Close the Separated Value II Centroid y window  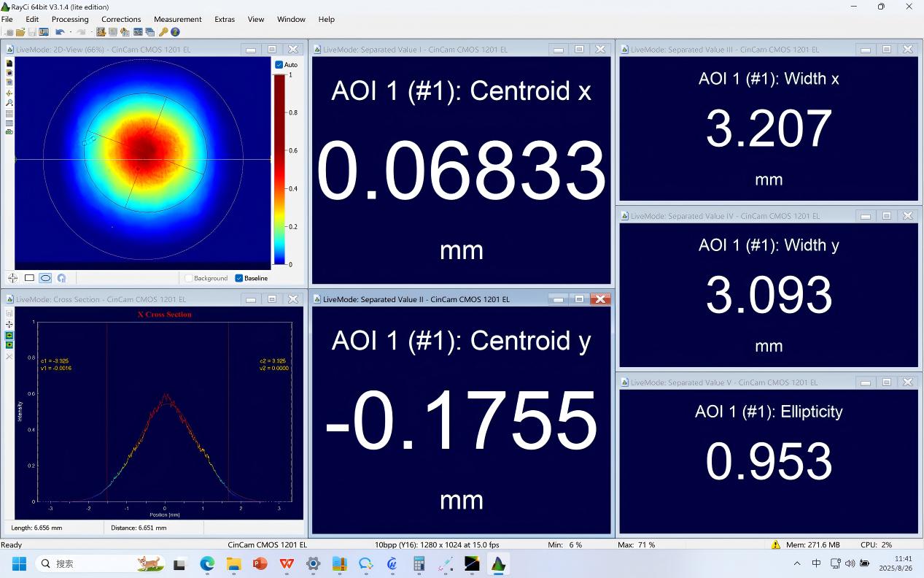(x=600, y=299)
